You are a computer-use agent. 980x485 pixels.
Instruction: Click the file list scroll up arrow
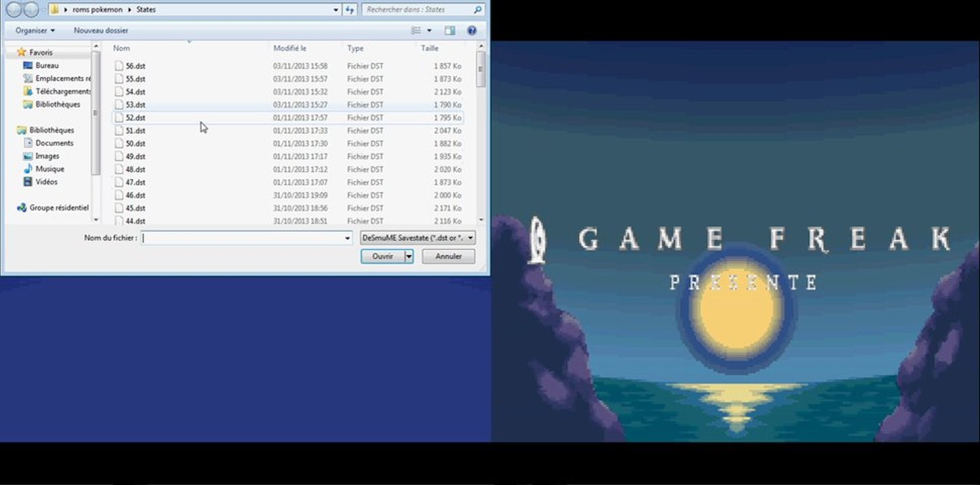click(x=481, y=48)
